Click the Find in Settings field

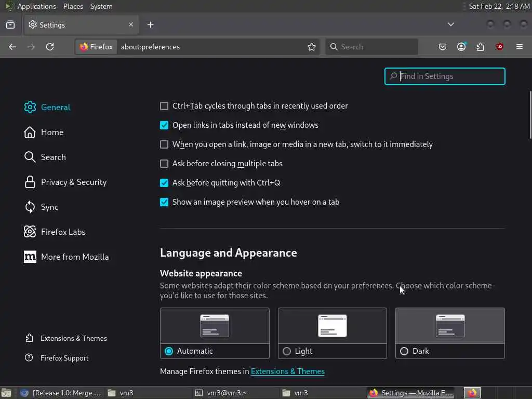pyautogui.click(x=445, y=76)
